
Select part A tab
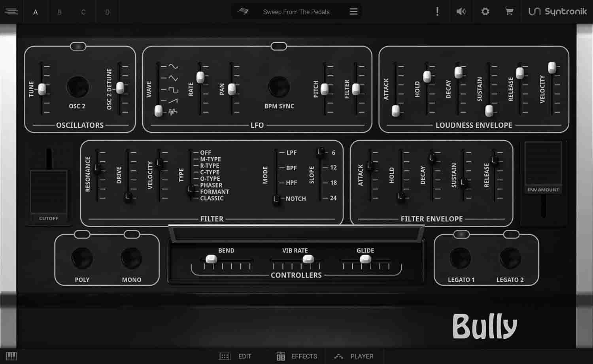click(36, 12)
